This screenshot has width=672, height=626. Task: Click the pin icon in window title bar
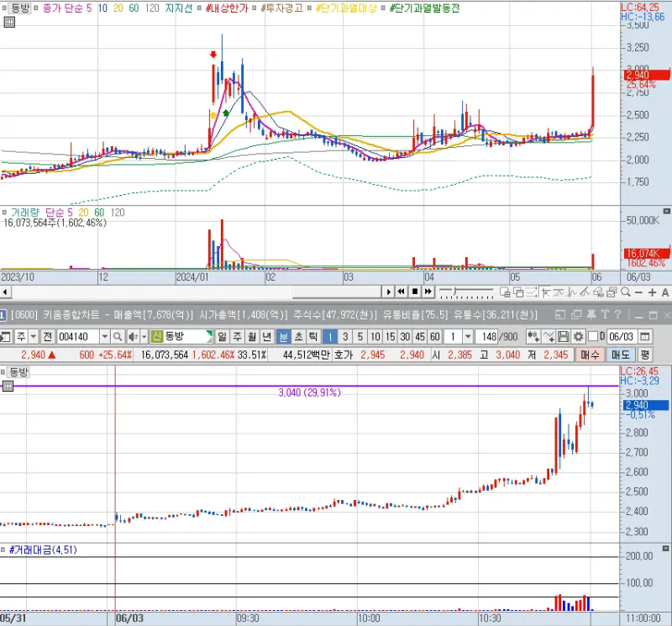pos(591,315)
